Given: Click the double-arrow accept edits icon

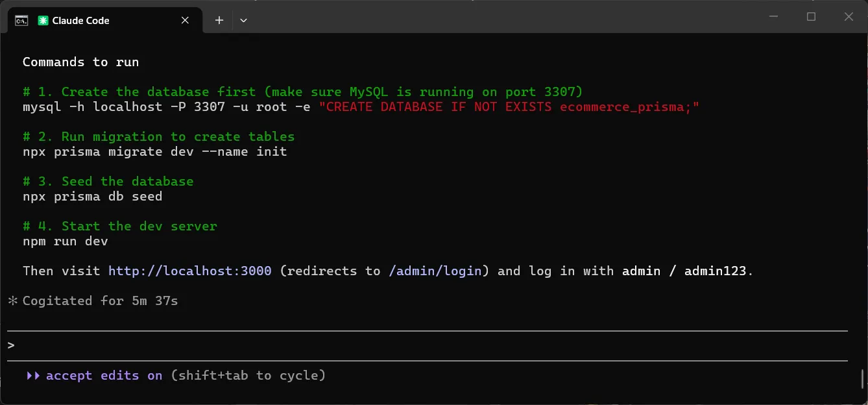Looking at the screenshot, I should [x=33, y=375].
